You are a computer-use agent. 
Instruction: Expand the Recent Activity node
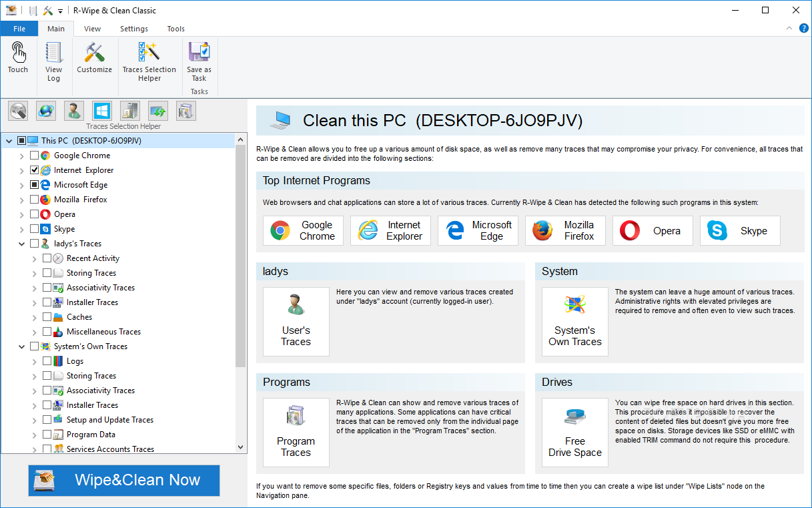click(x=33, y=258)
